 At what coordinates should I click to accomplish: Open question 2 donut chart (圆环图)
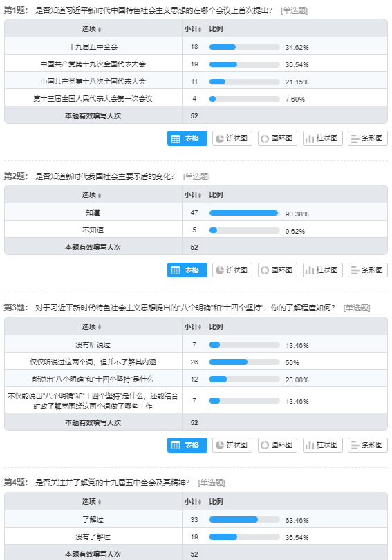[x=277, y=270]
